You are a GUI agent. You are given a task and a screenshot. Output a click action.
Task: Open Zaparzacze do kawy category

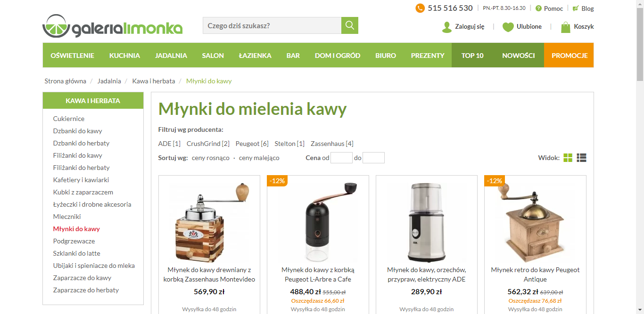coord(82,278)
